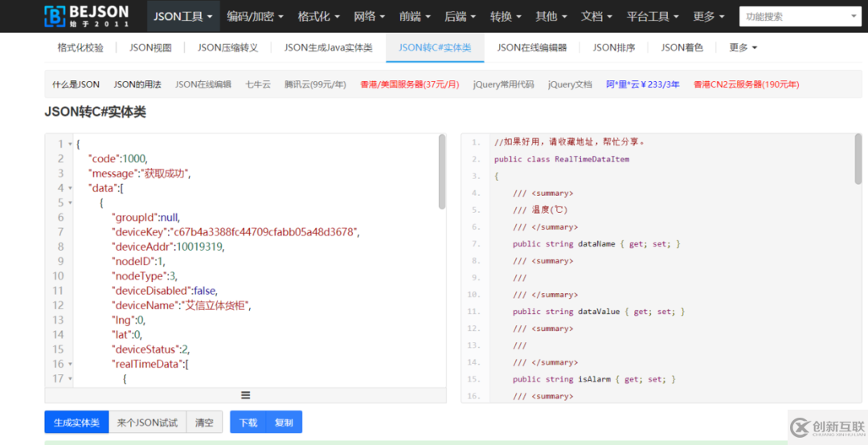Click "public class RealTimeDataItem" in output

click(x=561, y=159)
